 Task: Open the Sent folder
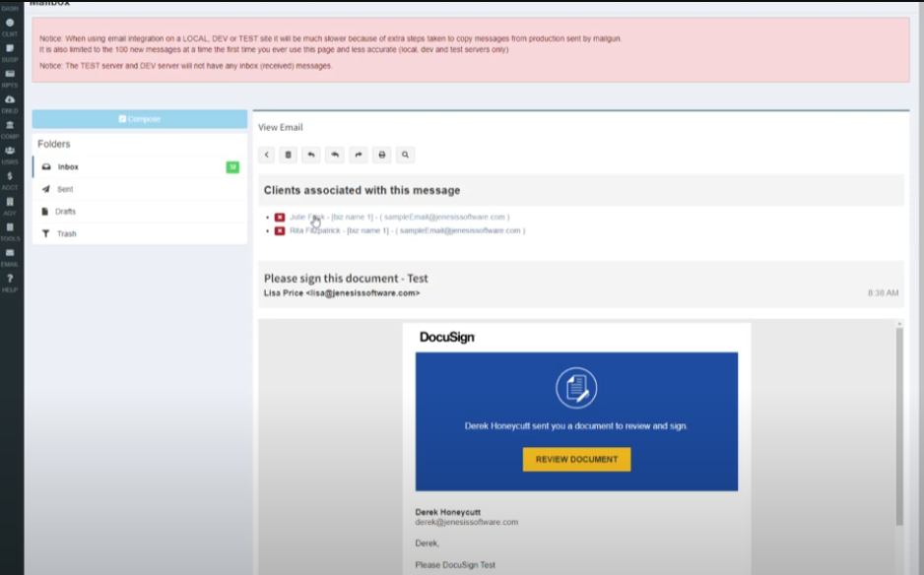pos(140,189)
